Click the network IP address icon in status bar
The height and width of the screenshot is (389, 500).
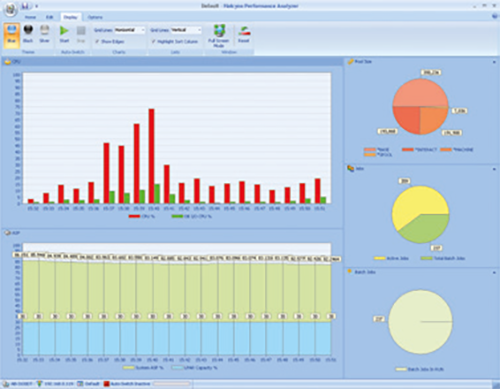[40, 384]
